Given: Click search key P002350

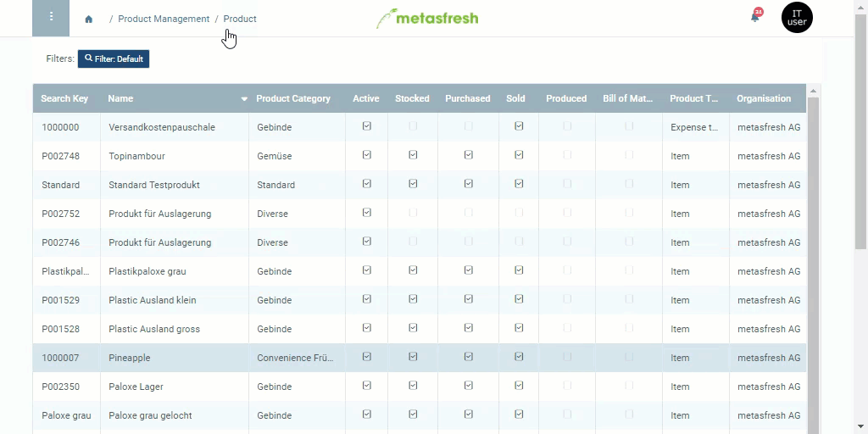Looking at the screenshot, I should (x=60, y=387).
